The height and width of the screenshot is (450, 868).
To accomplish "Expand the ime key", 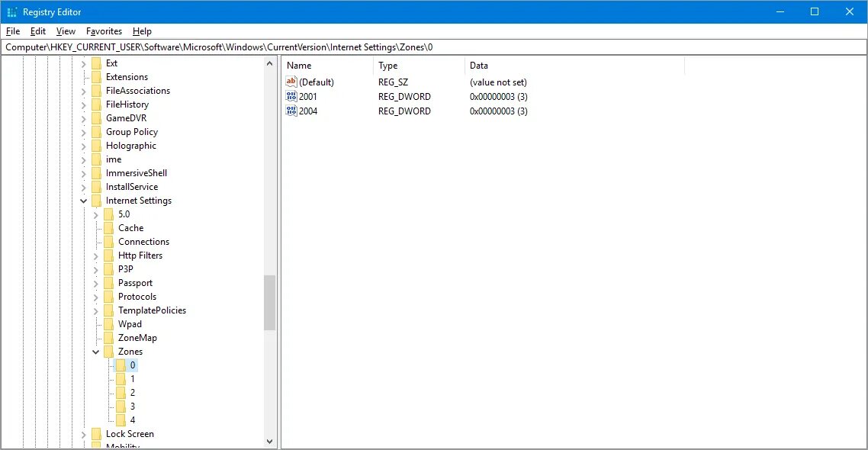I will [x=84, y=159].
